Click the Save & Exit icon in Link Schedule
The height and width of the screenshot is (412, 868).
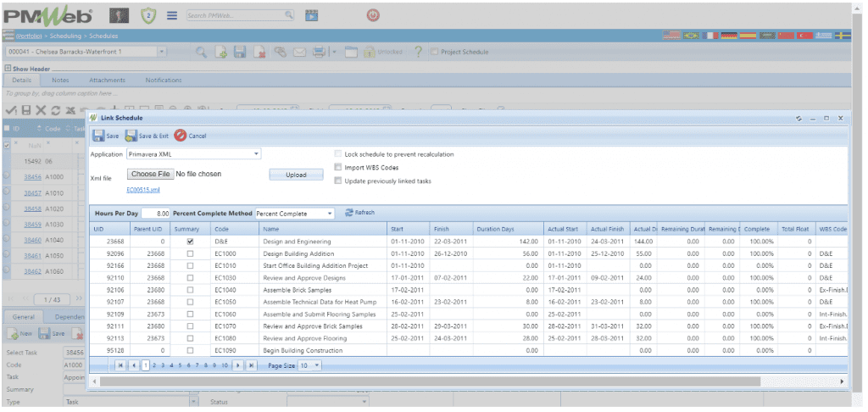pyautogui.click(x=131, y=136)
